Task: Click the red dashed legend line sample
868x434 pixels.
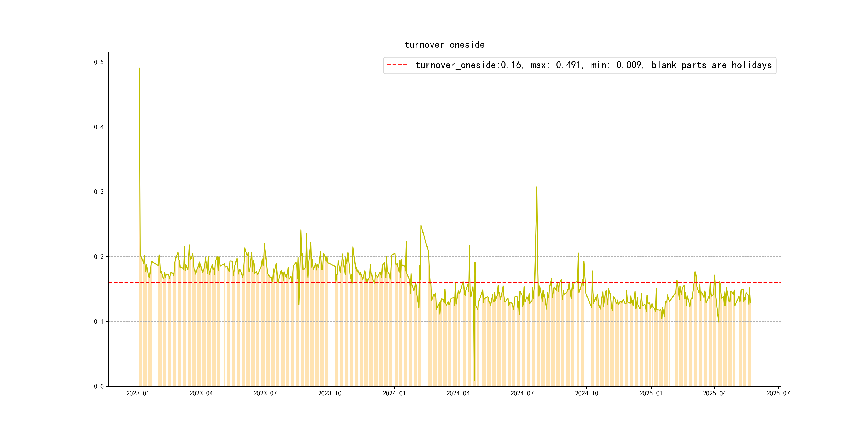Action: click(397, 65)
